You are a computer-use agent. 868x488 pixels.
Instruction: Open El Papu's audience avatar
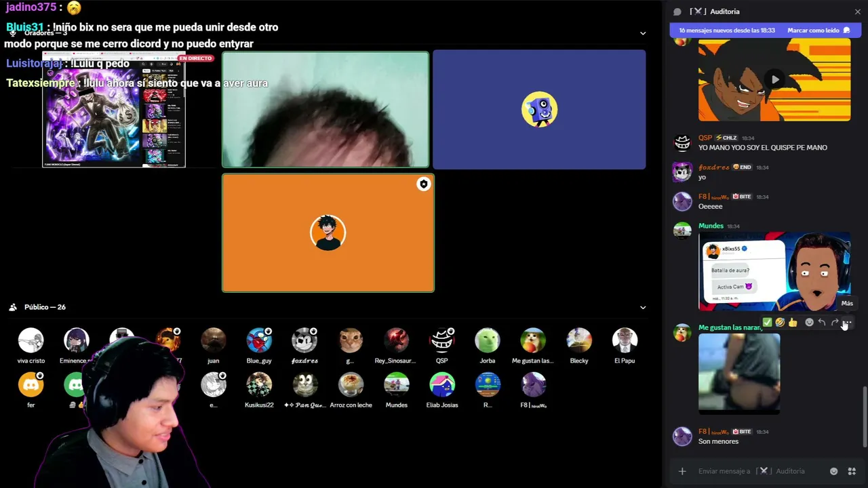pos(625,340)
